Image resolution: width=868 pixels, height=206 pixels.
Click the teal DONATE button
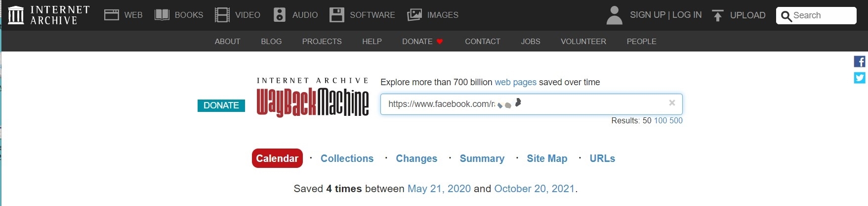[x=221, y=105]
